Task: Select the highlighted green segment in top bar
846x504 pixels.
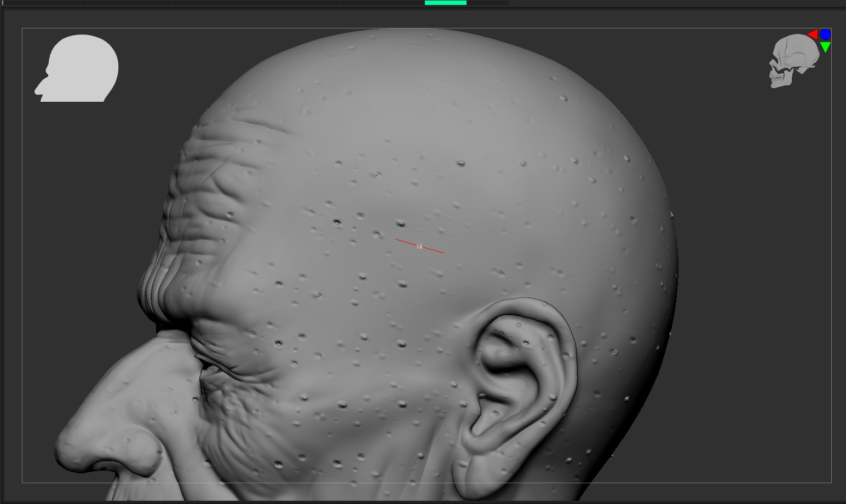Action: coord(445,3)
